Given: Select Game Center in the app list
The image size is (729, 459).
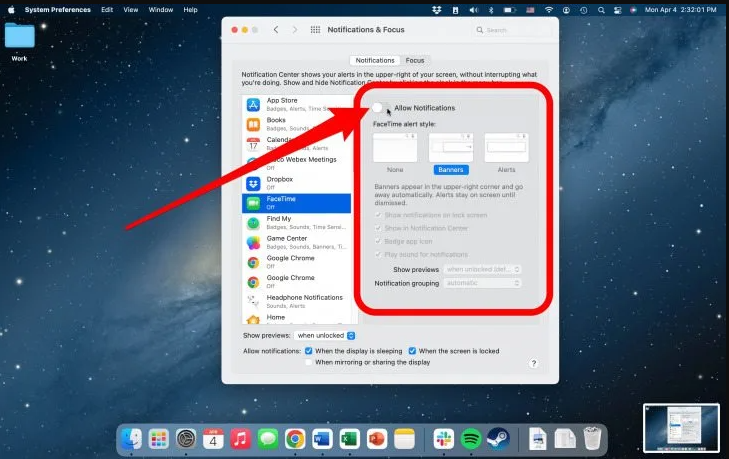Looking at the screenshot, I should click(296, 242).
